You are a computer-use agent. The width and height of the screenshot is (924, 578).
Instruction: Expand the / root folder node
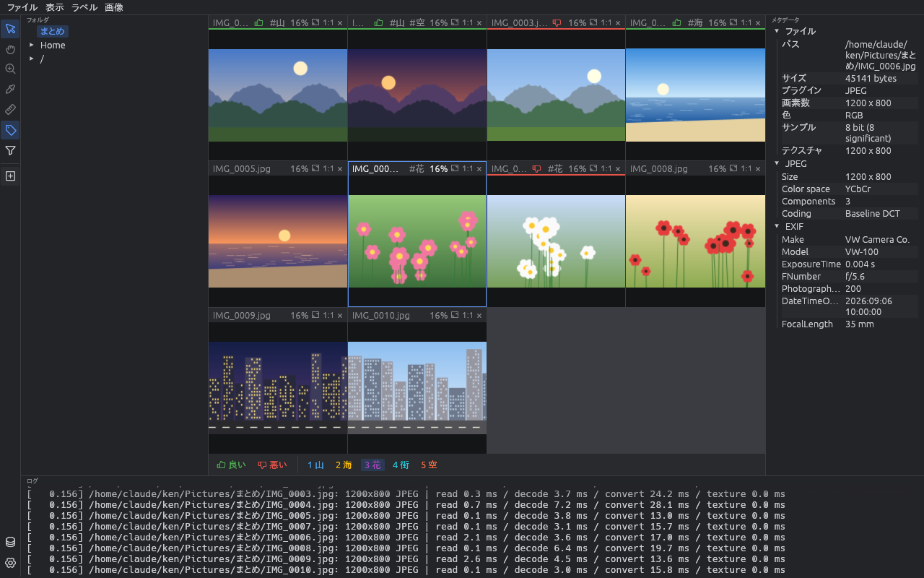(x=31, y=59)
